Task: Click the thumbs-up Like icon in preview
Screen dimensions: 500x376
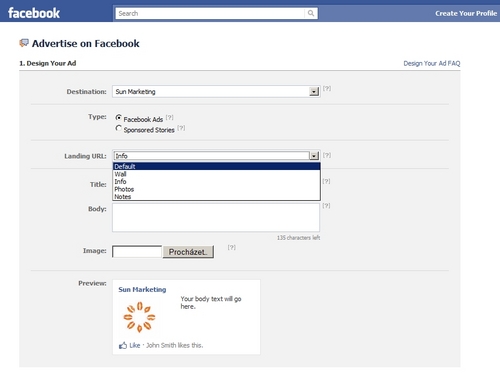Action: tap(123, 345)
